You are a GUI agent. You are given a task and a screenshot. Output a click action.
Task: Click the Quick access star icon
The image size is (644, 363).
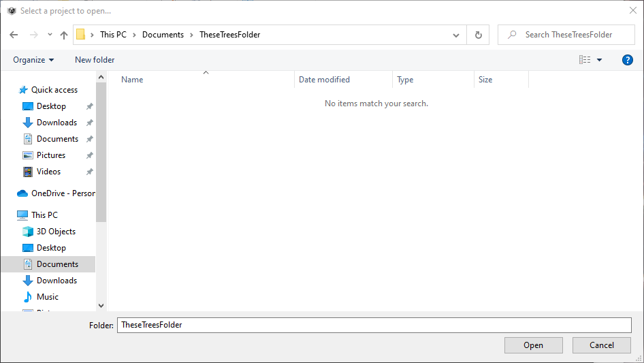pos(23,90)
